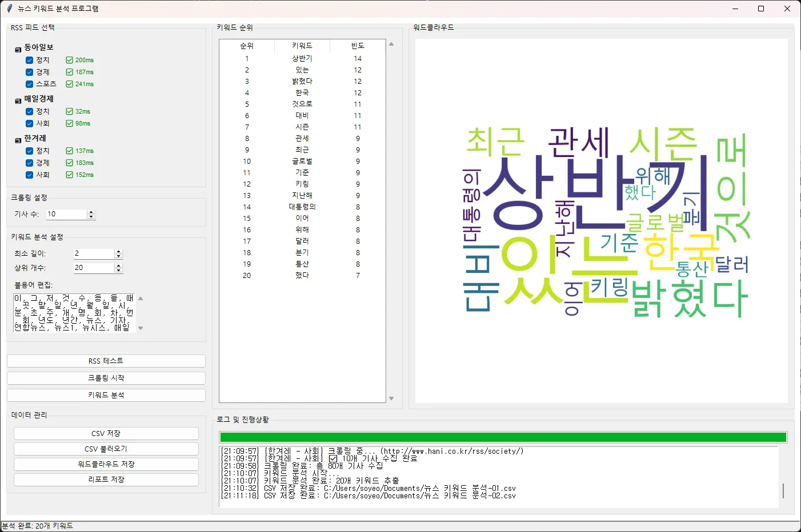Screen dimensions: 801x532
Task: Click the CSV 저장 button
Action: pos(106,433)
